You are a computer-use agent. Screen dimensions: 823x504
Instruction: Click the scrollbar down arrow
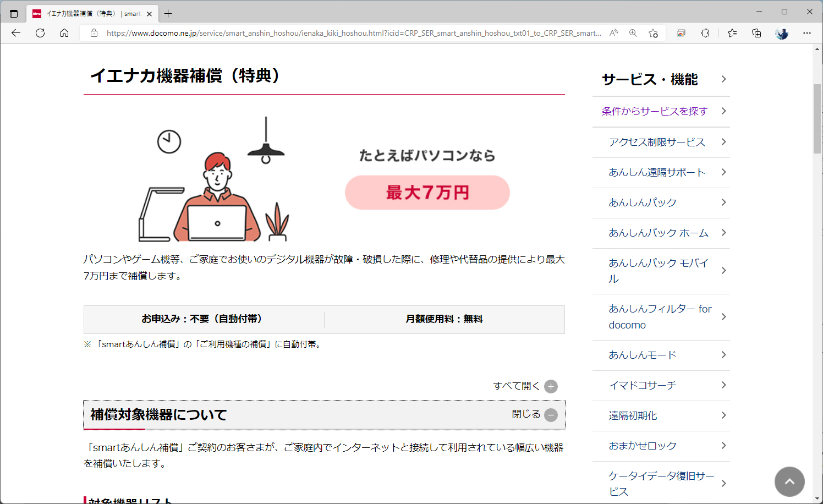point(817,498)
